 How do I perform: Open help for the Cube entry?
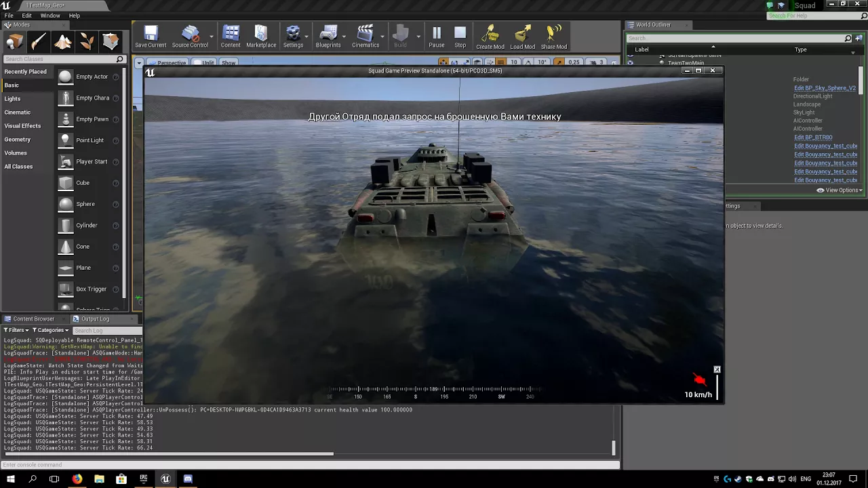click(116, 183)
